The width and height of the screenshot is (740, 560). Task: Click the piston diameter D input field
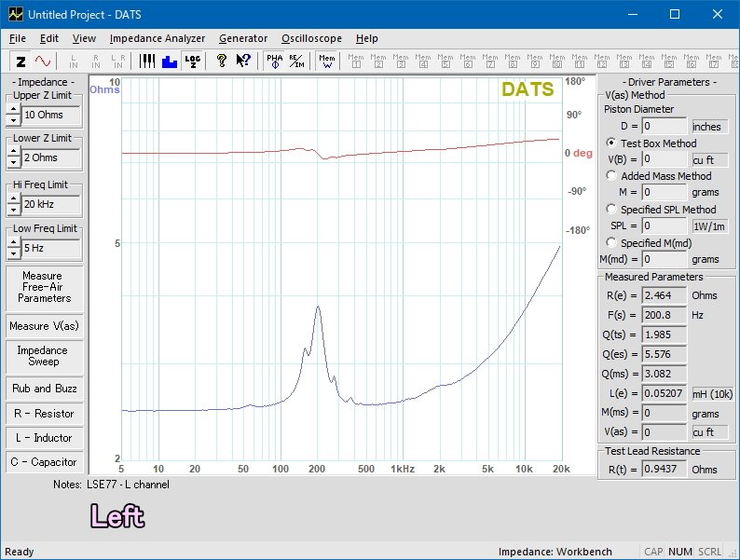point(665,126)
